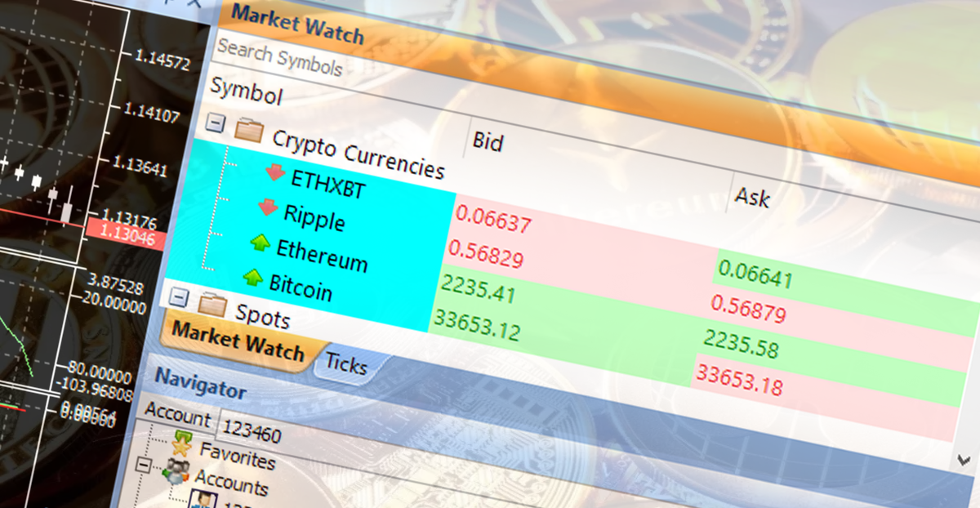Collapse the Crypto Currencies group
Image resolution: width=980 pixels, height=508 pixels.
coord(216,123)
